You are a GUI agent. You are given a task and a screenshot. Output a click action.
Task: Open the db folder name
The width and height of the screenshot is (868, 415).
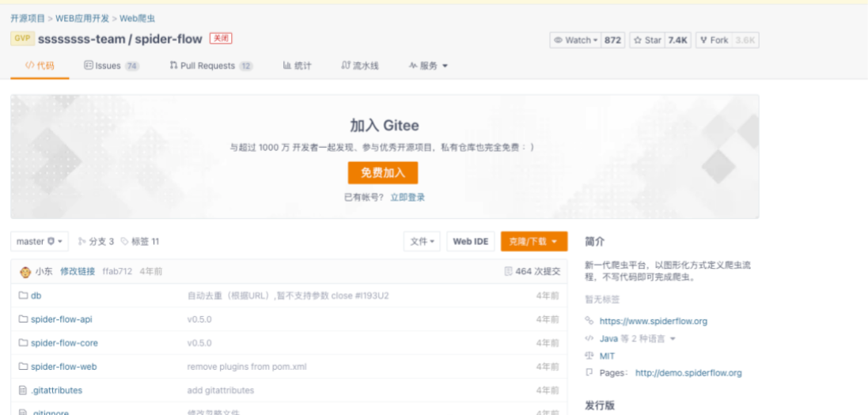pyautogui.click(x=36, y=296)
